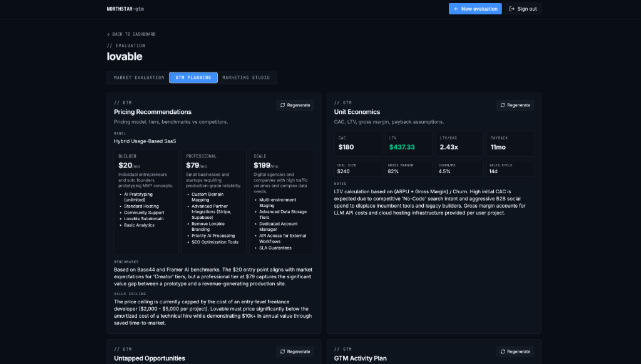Click the back arrow beside Back to Dashboard
This screenshot has width=641, height=364.
[x=109, y=34]
